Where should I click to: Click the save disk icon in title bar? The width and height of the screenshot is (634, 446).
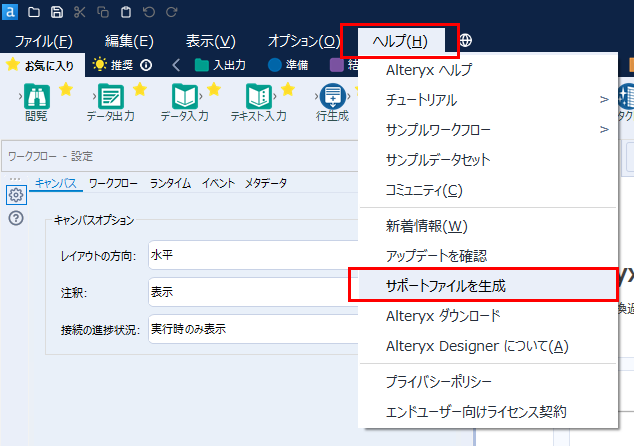[56, 12]
